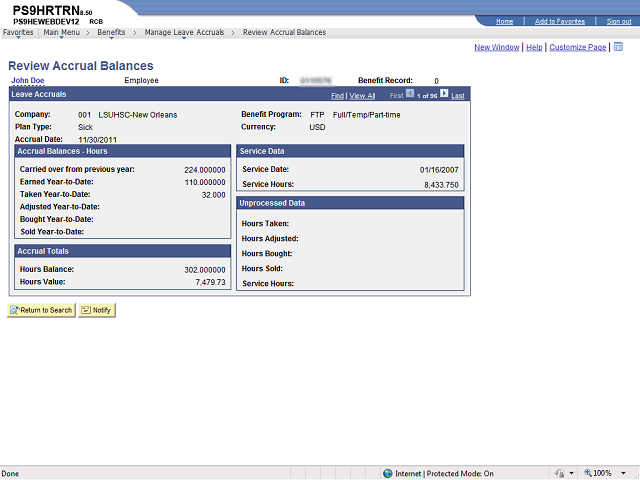Open the Favorites dropdown menu

[x=18, y=32]
